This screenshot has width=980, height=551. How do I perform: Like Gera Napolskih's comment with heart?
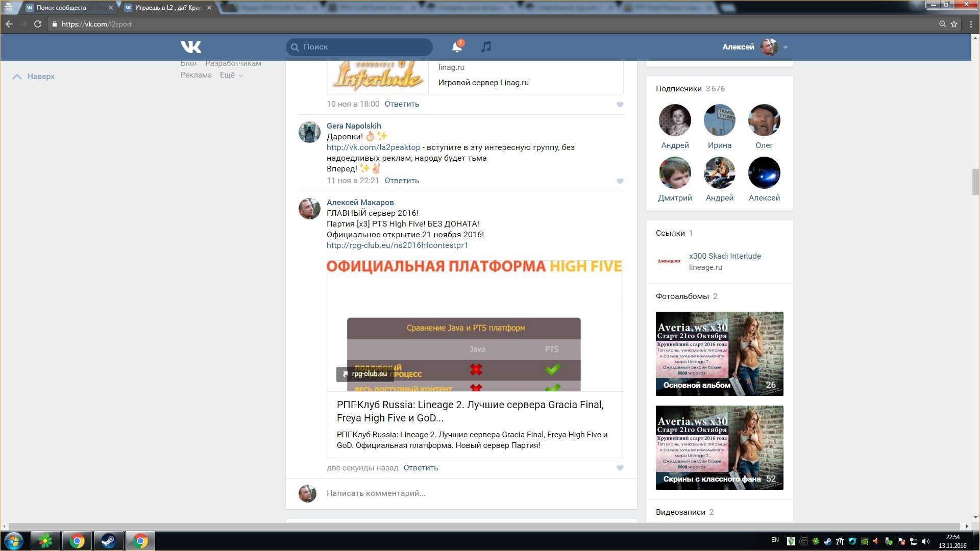pos(620,181)
